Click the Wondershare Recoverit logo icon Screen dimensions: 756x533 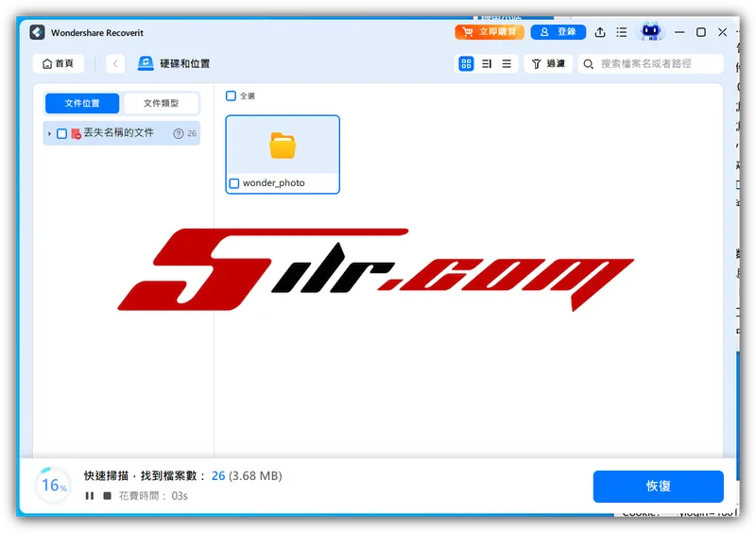click(37, 32)
